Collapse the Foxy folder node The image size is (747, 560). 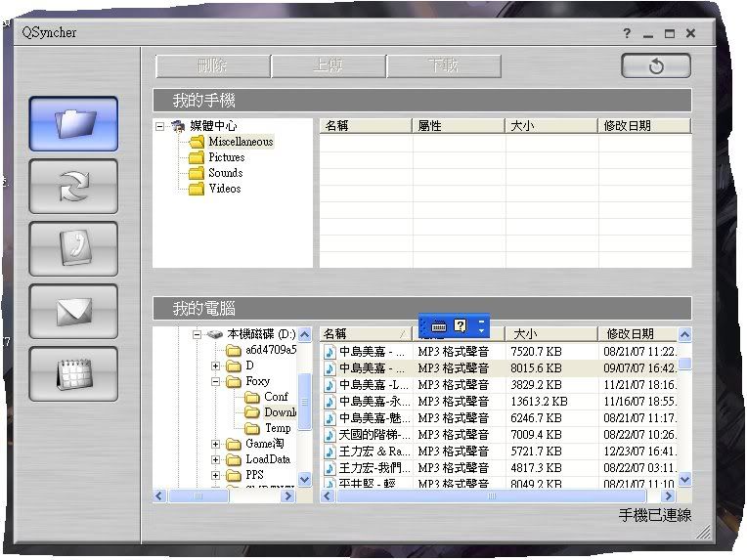click(215, 381)
